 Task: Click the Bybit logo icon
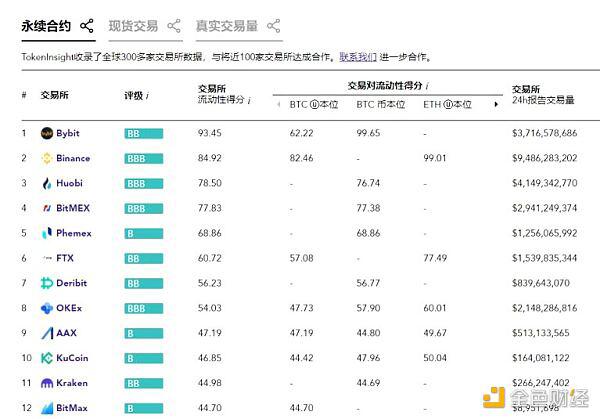click(x=47, y=133)
